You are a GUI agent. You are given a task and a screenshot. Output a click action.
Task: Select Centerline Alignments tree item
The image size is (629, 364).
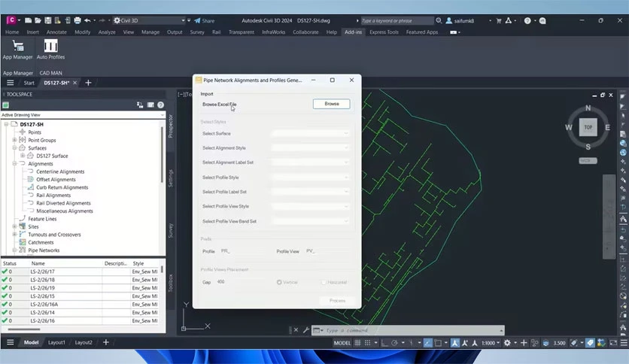[x=60, y=171]
